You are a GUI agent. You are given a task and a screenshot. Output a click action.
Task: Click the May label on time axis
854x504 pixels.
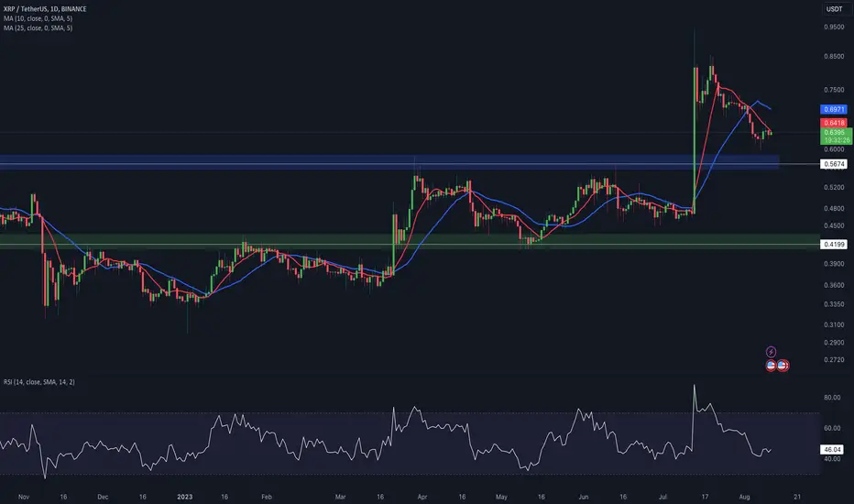click(501, 497)
